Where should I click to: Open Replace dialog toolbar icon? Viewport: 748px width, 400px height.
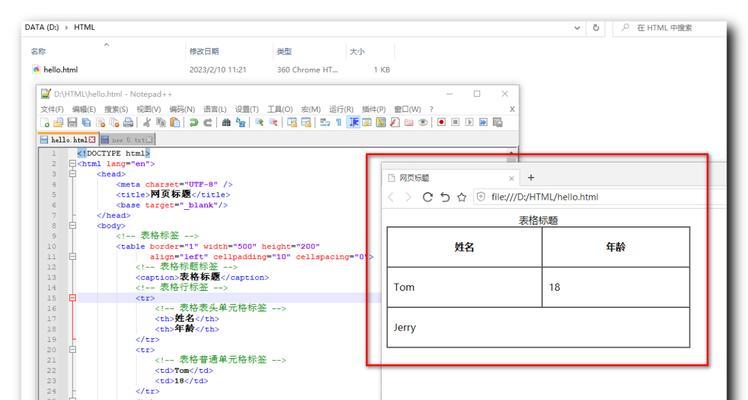pos(240,123)
